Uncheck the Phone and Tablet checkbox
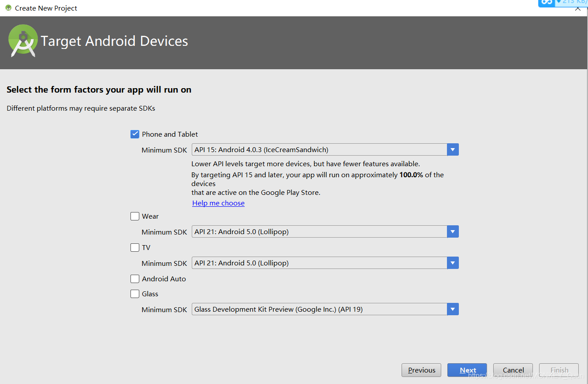Viewport: 588px width, 384px height. coord(135,134)
